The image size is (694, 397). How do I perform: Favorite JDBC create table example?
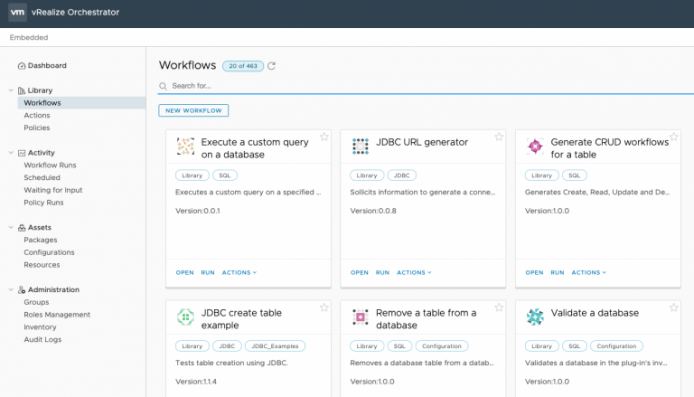click(x=324, y=307)
